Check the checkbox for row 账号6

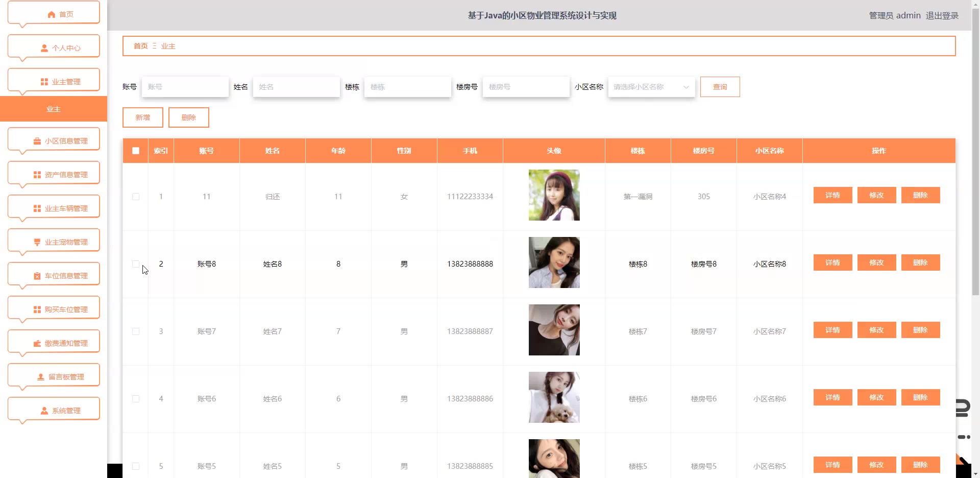click(136, 399)
